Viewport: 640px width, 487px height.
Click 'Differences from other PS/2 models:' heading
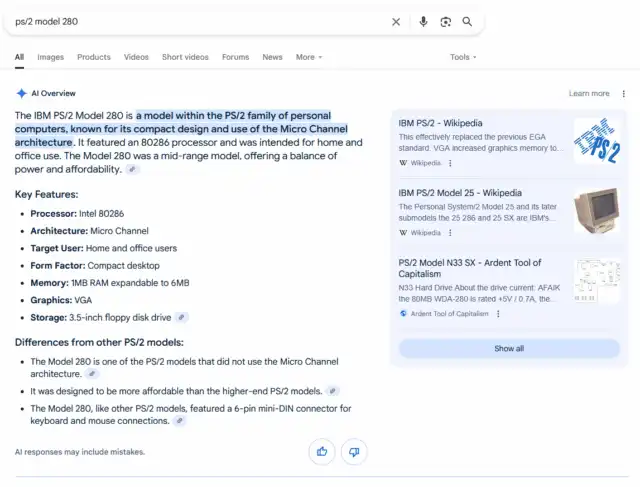coord(99,342)
